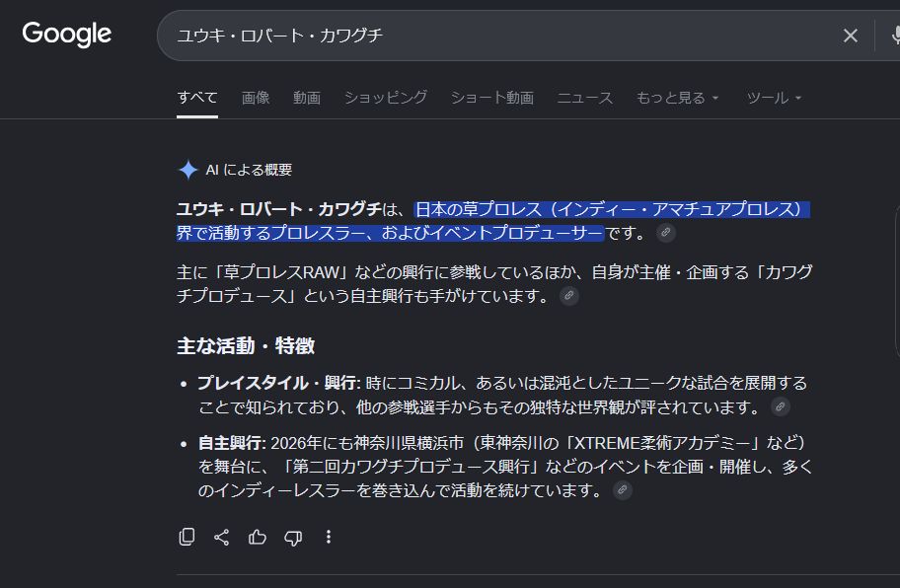
Task: Click the 主な活動・特徴 heading
Action: coord(246,346)
